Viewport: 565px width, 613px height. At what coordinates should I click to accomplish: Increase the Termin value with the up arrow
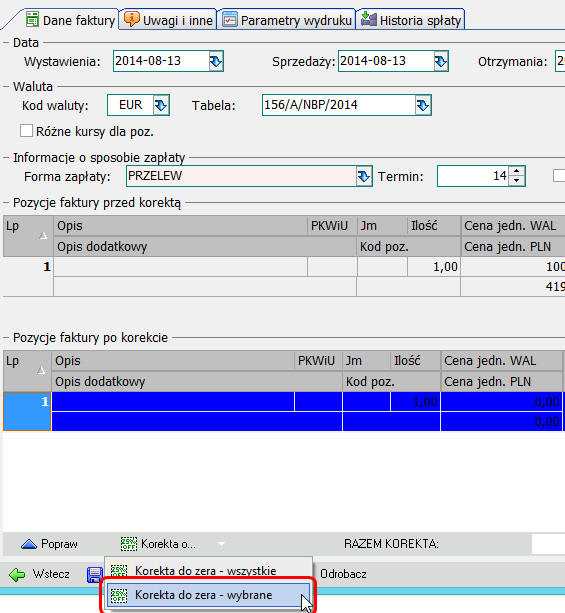coord(517,172)
